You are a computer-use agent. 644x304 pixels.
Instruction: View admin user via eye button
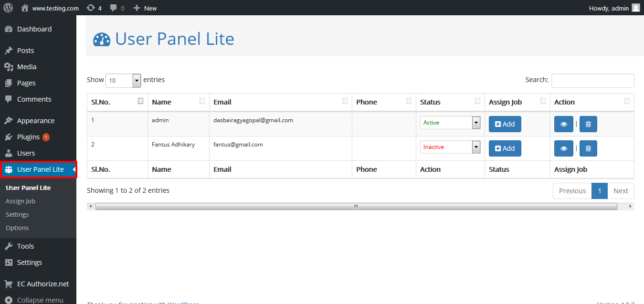pos(564,124)
